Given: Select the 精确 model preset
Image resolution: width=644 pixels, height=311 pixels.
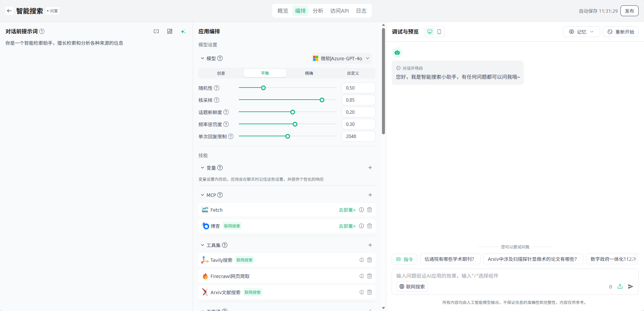Looking at the screenshot, I should pyautogui.click(x=309, y=73).
